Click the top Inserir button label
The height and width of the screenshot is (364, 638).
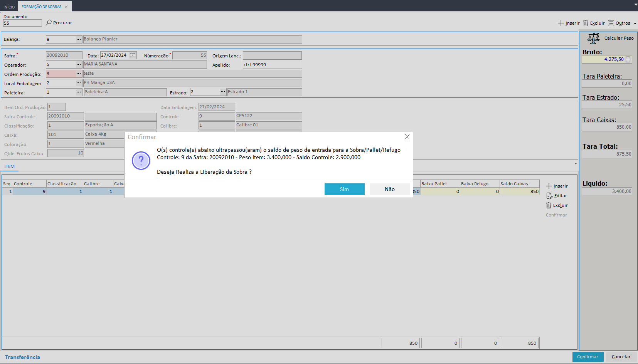(x=572, y=23)
